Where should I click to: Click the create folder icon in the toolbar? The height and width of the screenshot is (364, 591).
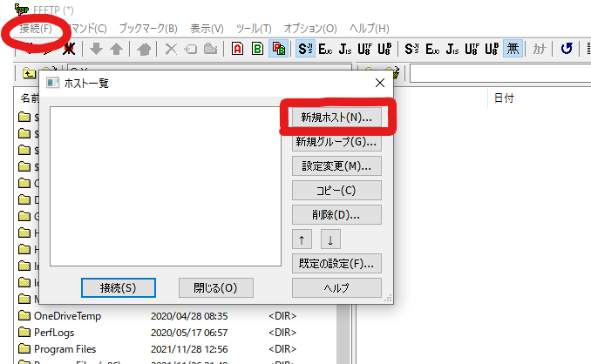point(211,49)
